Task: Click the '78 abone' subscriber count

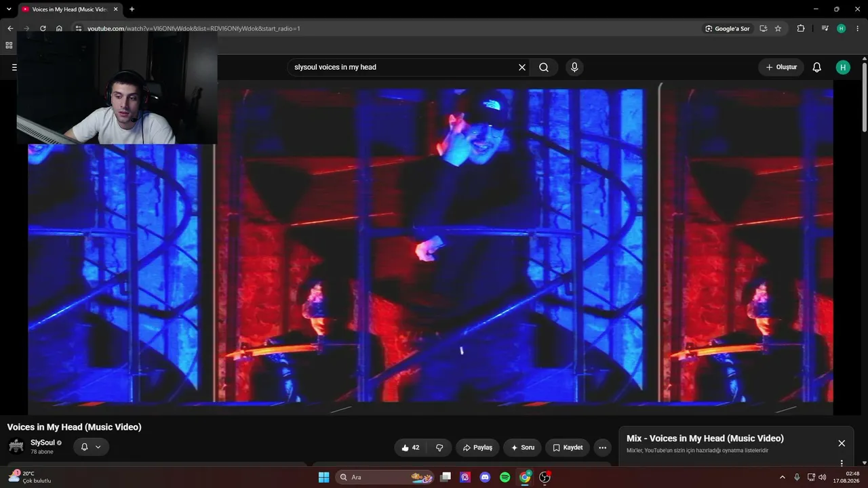Action: 42,452
